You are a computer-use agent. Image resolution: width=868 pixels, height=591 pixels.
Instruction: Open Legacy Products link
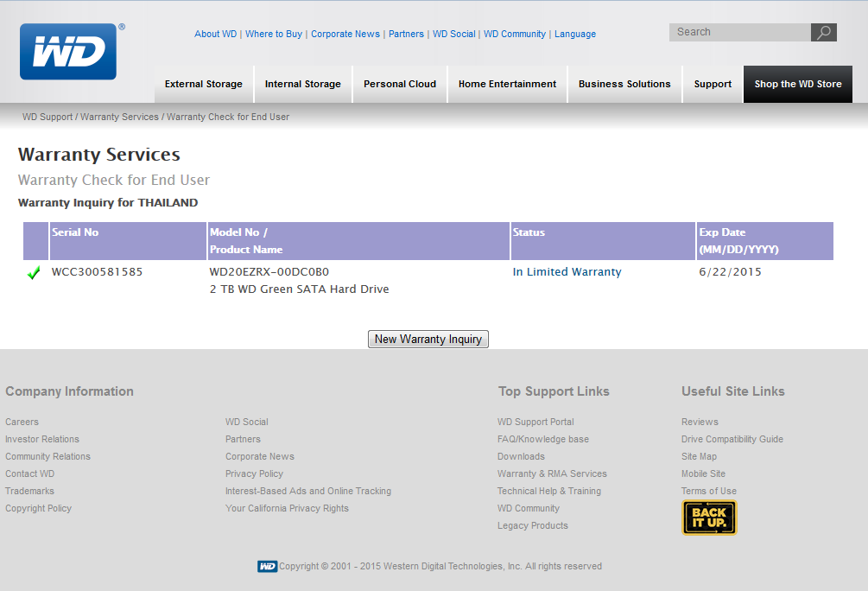[533, 525]
